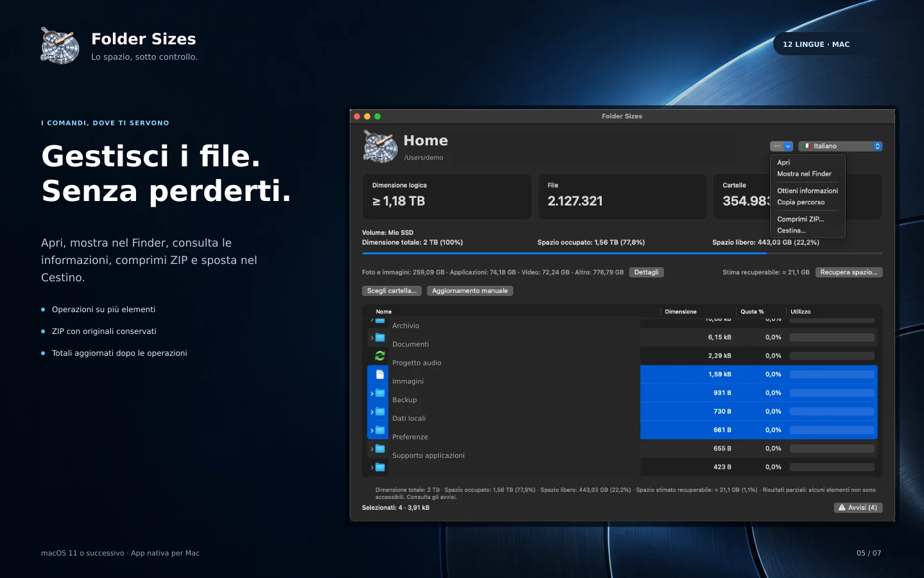Click the folder icon on the 6,15 kB row
This screenshot has height=578, width=924.
tap(380, 337)
